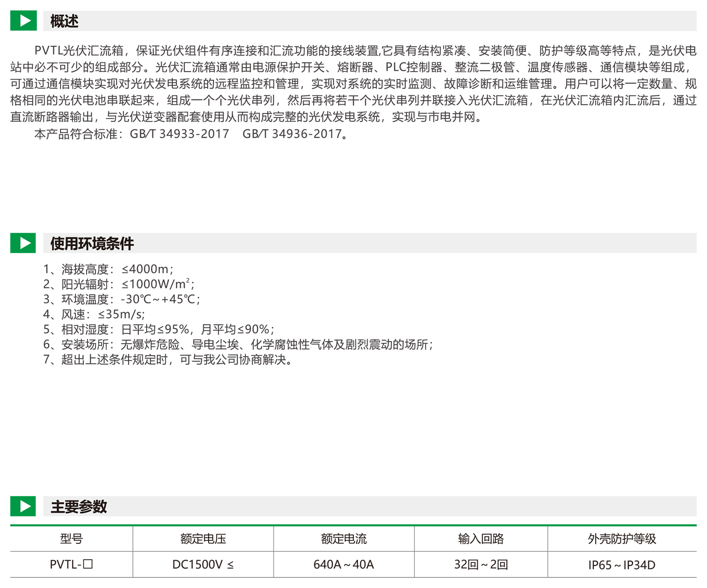Select the 使用环境条件 section heading
This screenshot has width=707, height=588.
coord(92,243)
